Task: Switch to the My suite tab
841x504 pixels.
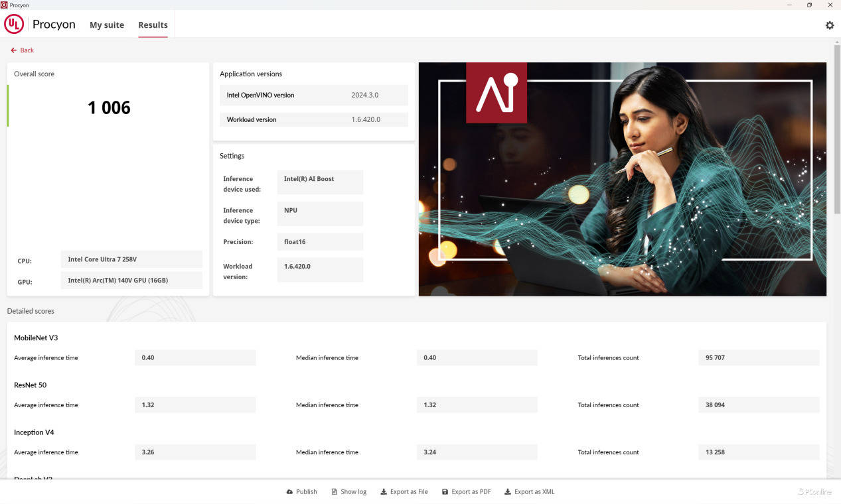Action: tap(107, 25)
